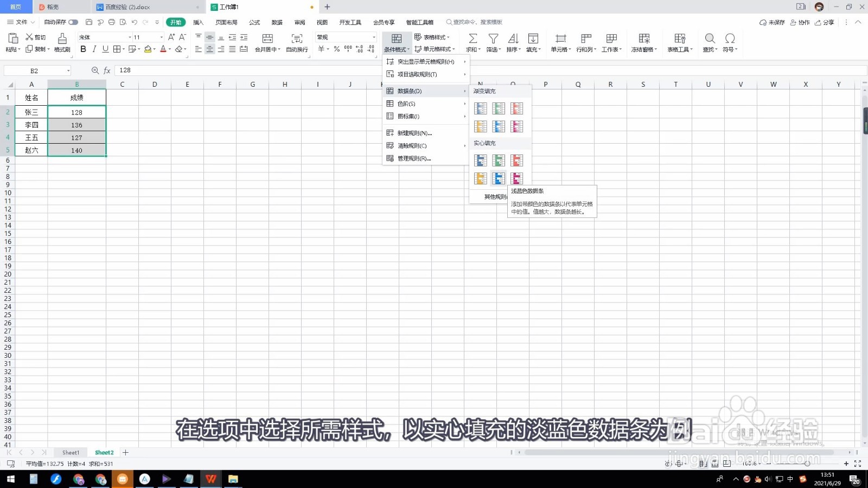Click the 查找 magnifier find icon

point(710,38)
